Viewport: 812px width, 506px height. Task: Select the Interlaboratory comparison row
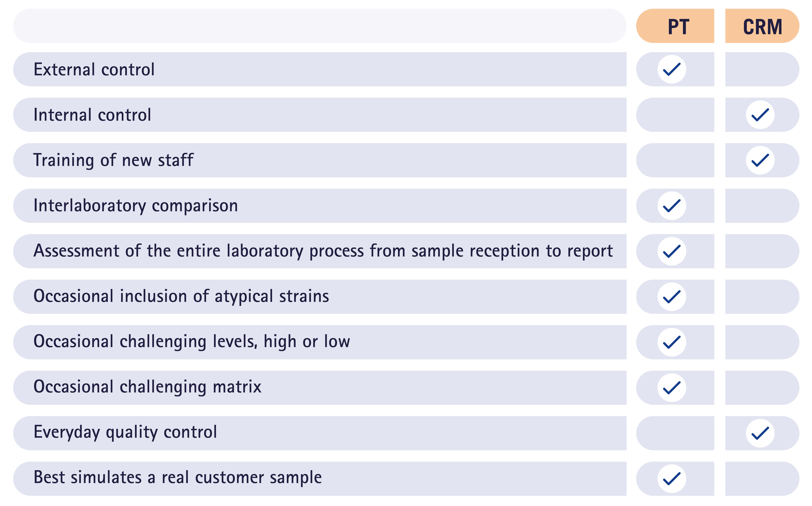click(320, 206)
